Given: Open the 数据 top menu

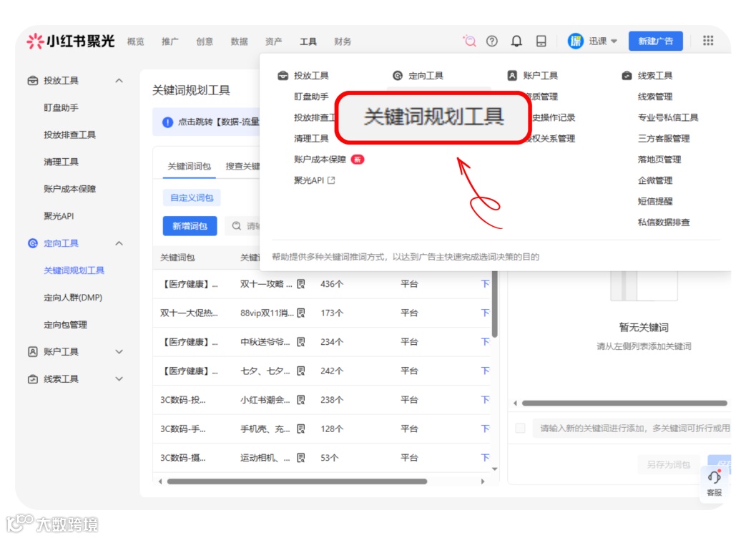Looking at the screenshot, I should tap(239, 41).
